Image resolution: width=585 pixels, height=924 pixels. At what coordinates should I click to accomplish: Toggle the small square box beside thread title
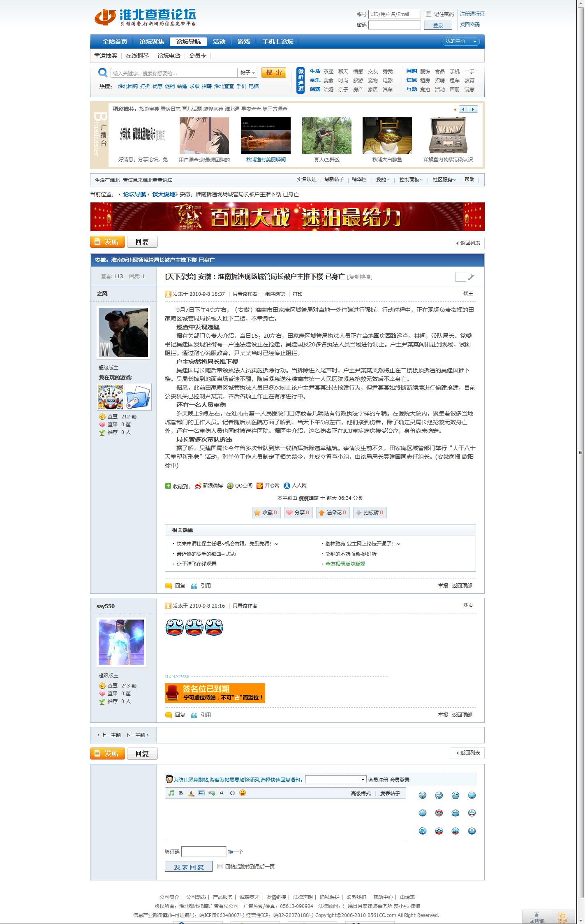461,277
